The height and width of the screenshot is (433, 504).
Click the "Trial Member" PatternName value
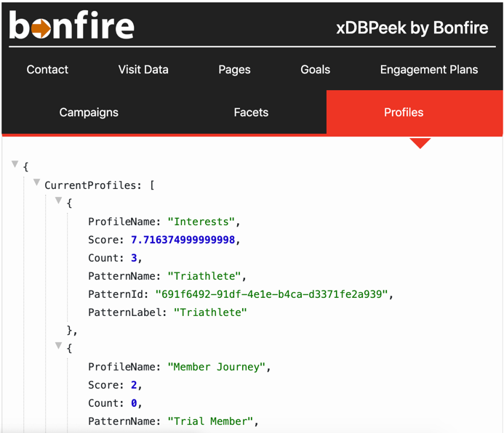point(210,421)
